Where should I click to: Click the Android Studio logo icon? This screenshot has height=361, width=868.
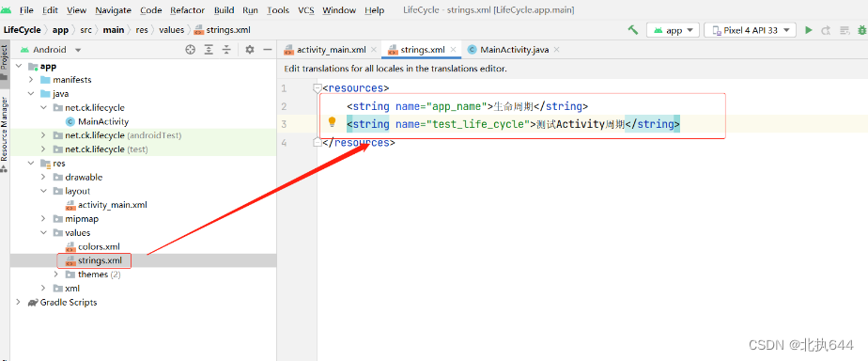[6, 10]
